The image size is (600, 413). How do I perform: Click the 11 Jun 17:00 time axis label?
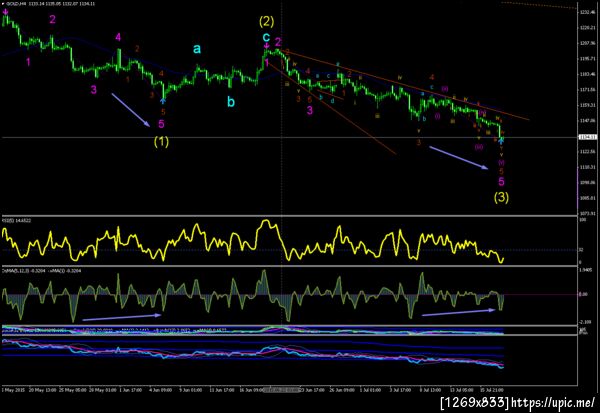pos(222,390)
